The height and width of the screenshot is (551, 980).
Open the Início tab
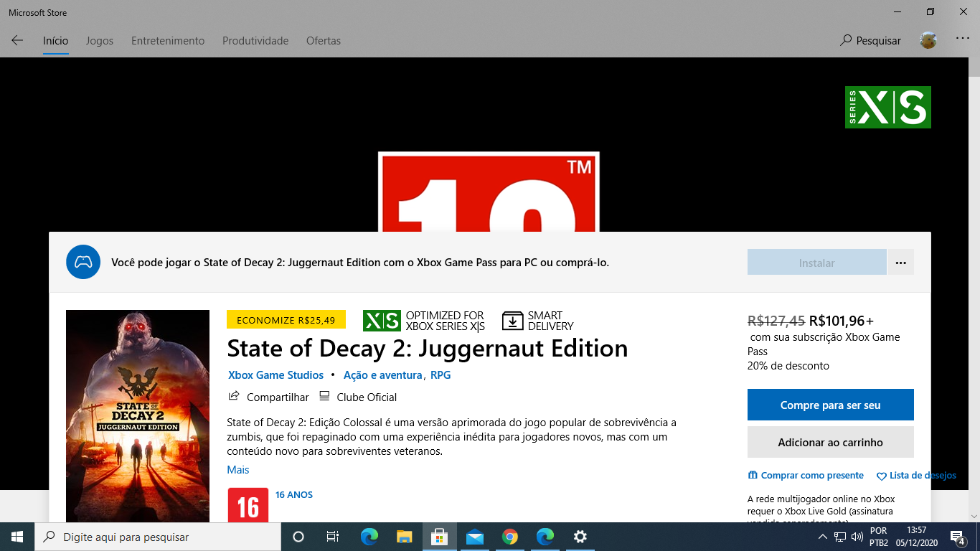tap(55, 41)
